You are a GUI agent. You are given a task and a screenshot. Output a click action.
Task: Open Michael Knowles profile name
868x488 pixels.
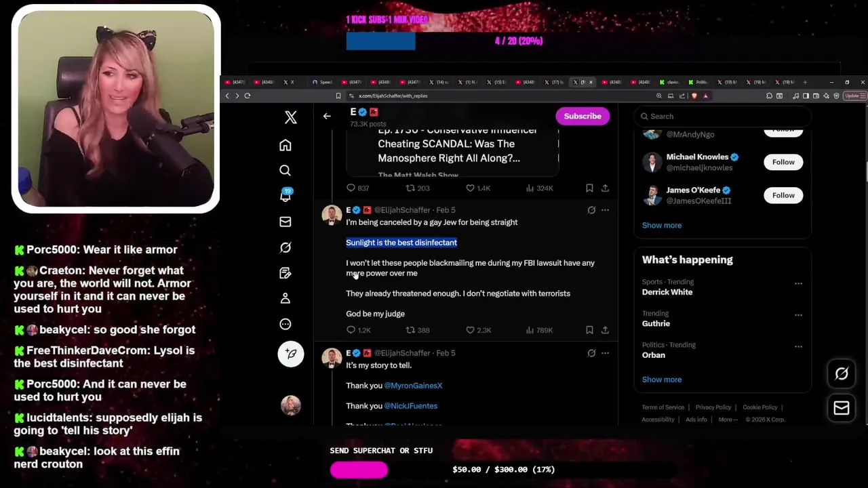point(697,157)
